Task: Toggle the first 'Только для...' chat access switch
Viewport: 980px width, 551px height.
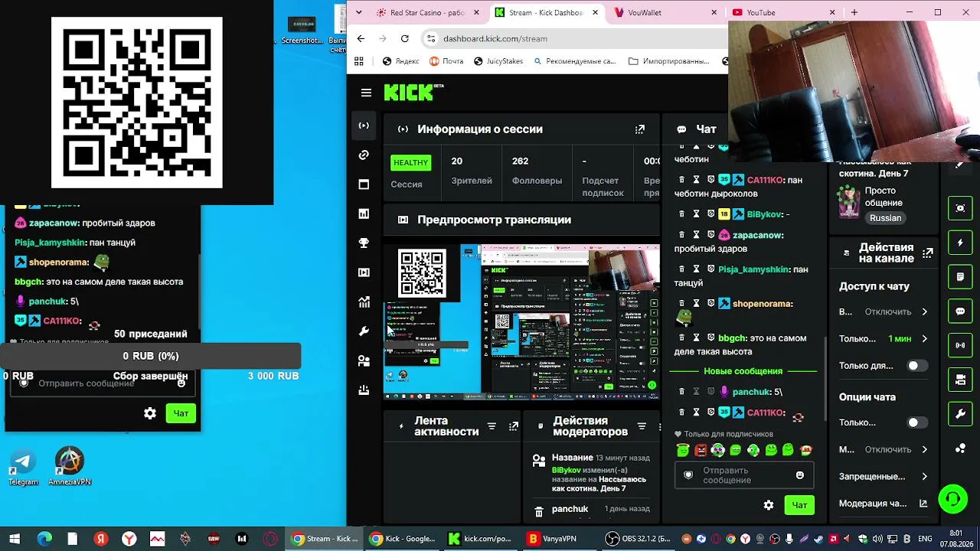Action: pyautogui.click(x=918, y=366)
